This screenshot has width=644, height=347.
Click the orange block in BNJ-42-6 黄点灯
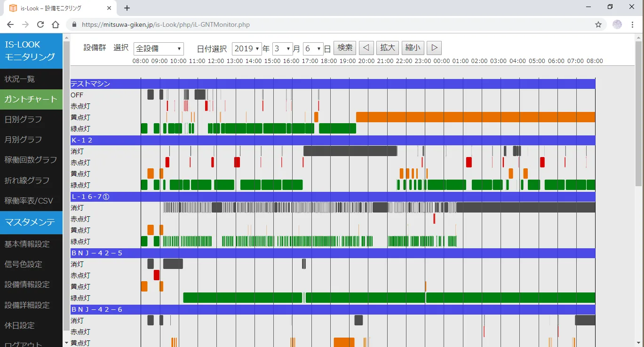pyautogui.click(x=344, y=342)
